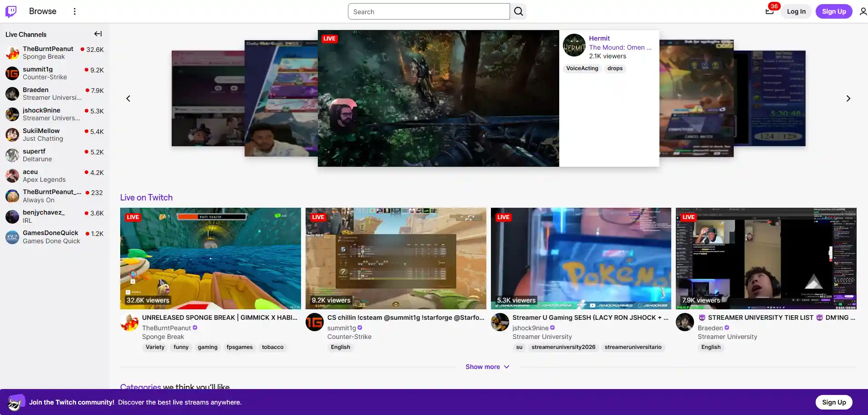
Task: Open TheBurntPeanut_ Always On sidebar channel
Action: click(x=55, y=196)
